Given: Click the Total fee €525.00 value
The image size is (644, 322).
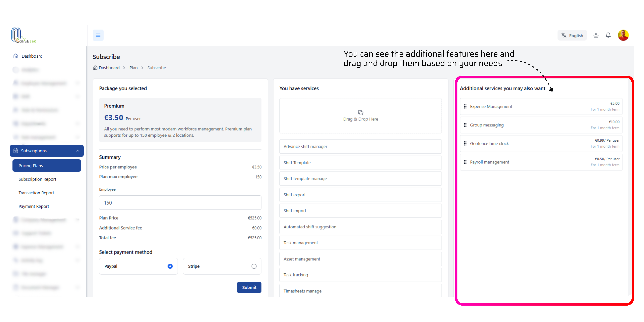Looking at the screenshot, I should click(x=255, y=238).
